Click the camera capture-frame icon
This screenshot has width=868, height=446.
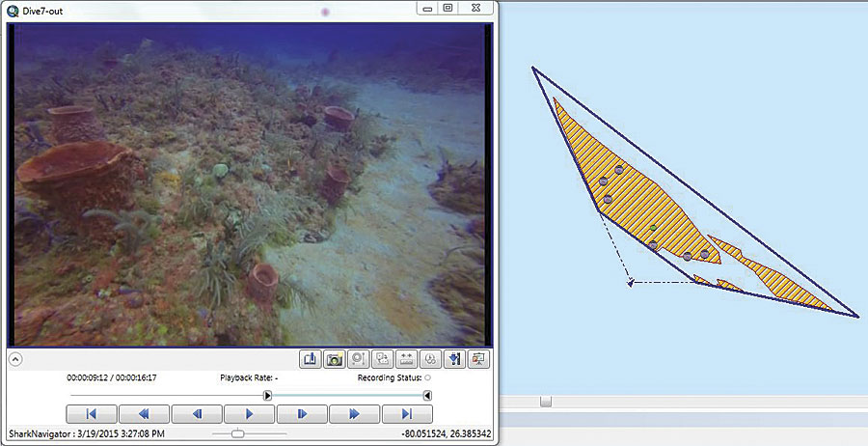(x=335, y=359)
